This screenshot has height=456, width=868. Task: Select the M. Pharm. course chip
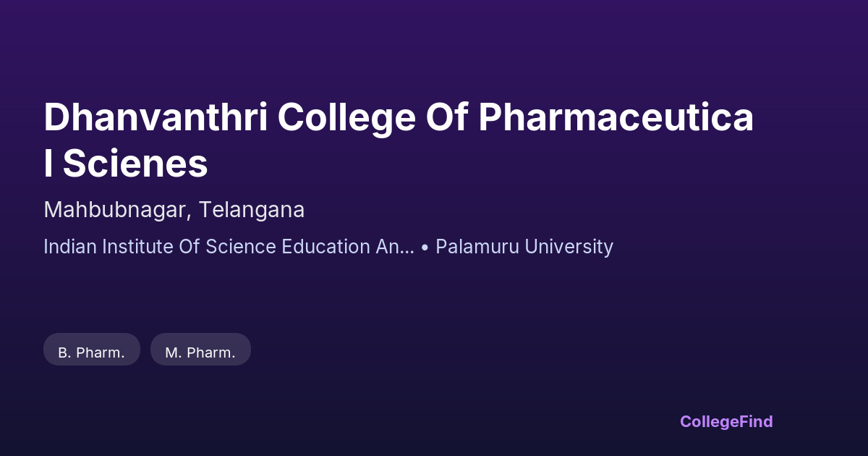click(x=200, y=352)
